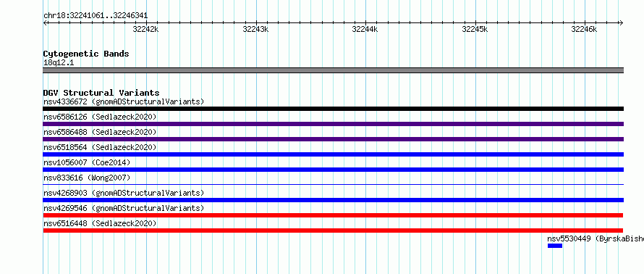Click the 32246k ruler tick label
The height and width of the screenshot is (274, 644).
tap(585, 29)
